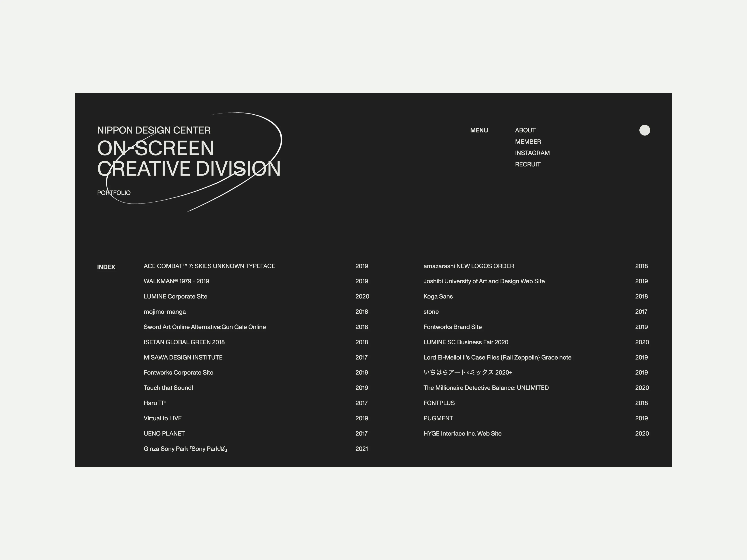This screenshot has height=560, width=747.
Task: Open the mojimo-manga project
Action: pyautogui.click(x=165, y=312)
